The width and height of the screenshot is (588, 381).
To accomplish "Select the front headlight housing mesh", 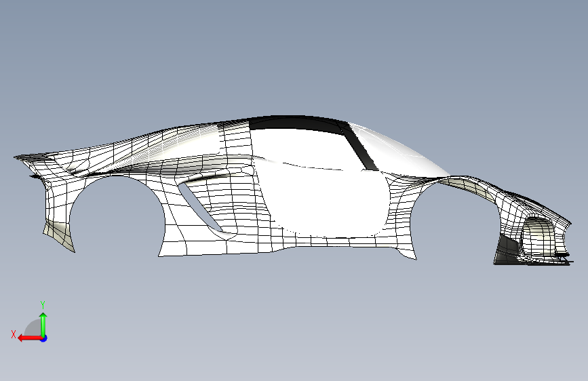I will [x=537, y=236].
